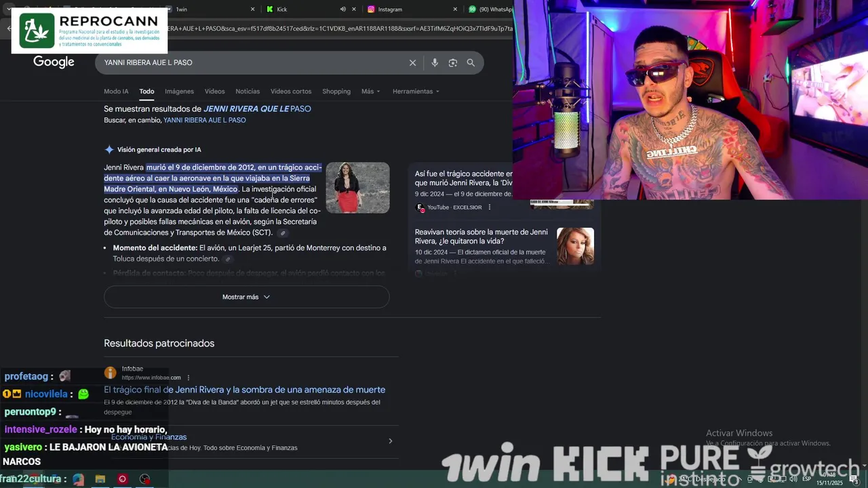Click the magnifier search icon
Screen dimensions: 868x488
click(x=471, y=62)
